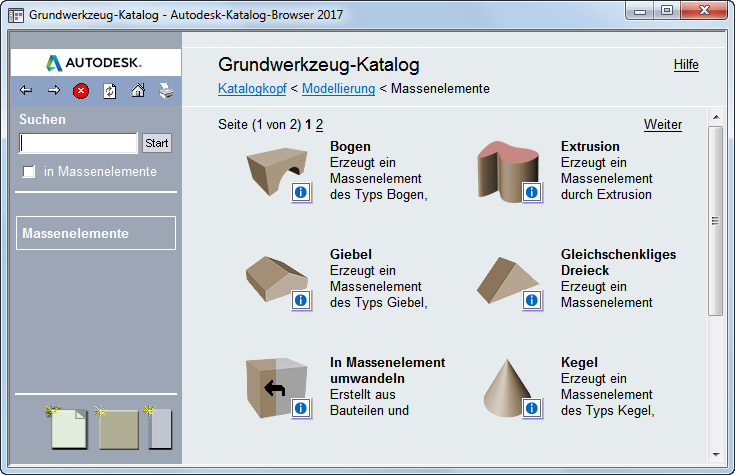Print the page with the printer icon
Viewport: 735px width, 475px height.
(166, 90)
